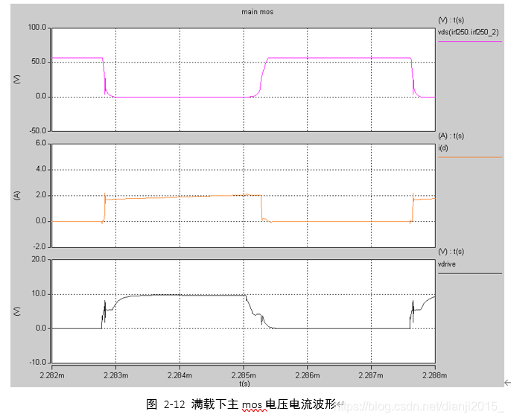The width and height of the screenshot is (511, 420).
Task: Click the (V) : t(s) header above vds
Action: click(x=451, y=20)
